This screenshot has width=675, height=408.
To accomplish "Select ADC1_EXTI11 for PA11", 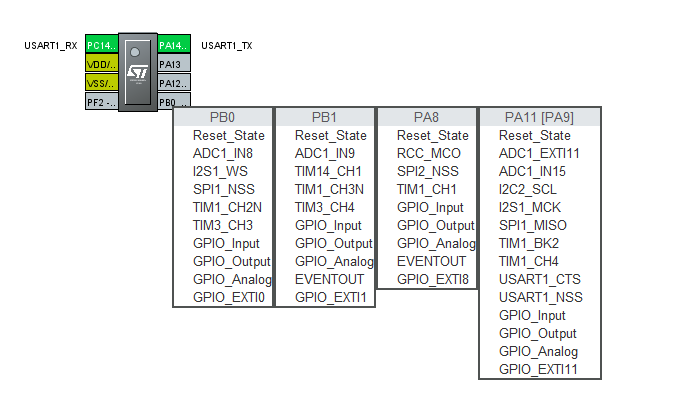I will coord(539,154).
